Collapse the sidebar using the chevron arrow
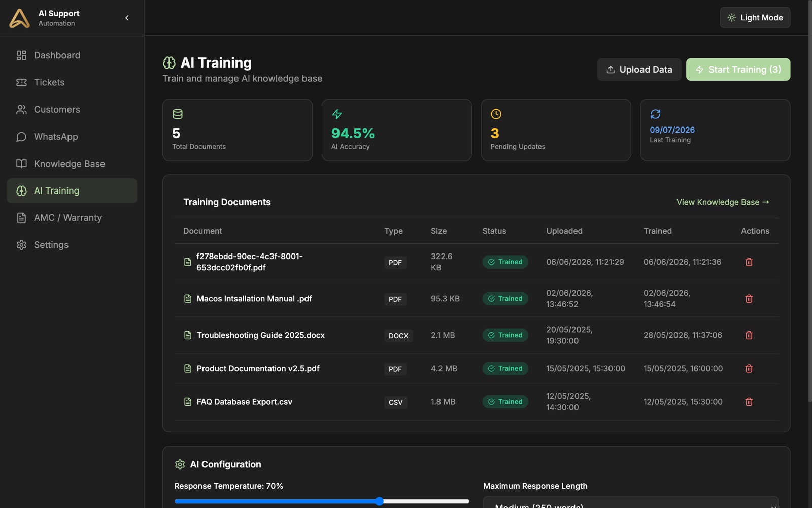Screen dimensions: 812x508 pos(127,18)
